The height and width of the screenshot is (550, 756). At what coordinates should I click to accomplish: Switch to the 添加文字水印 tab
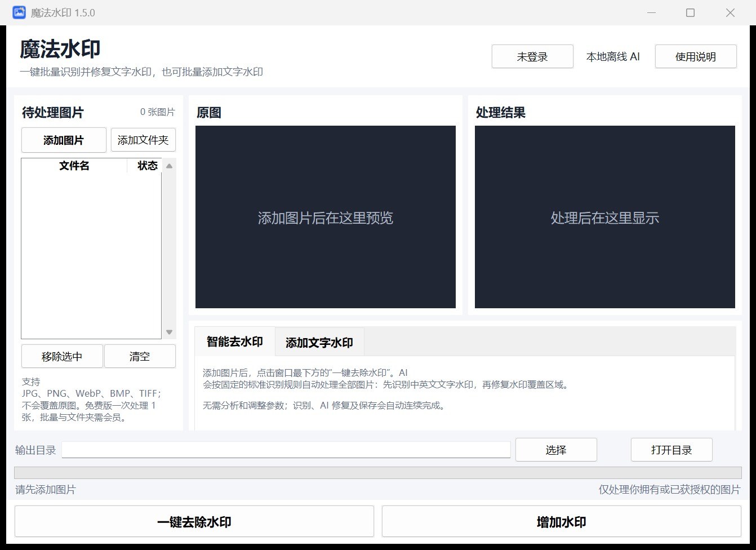click(x=319, y=342)
